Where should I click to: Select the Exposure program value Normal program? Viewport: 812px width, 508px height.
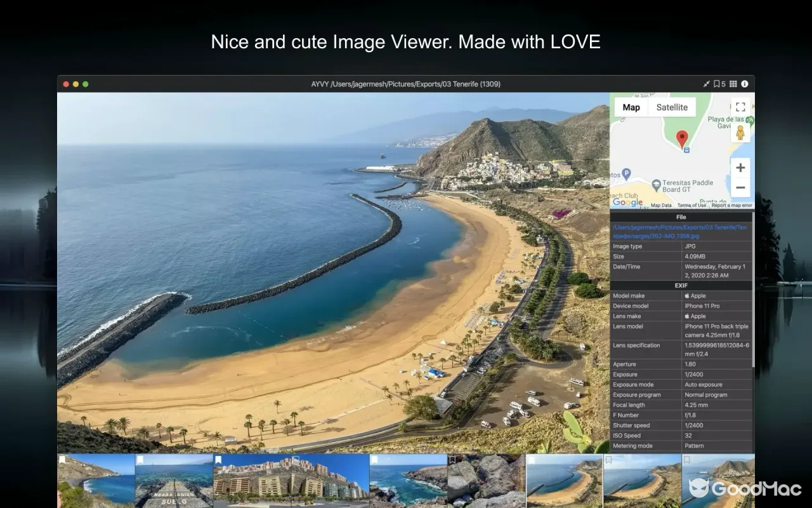705,395
